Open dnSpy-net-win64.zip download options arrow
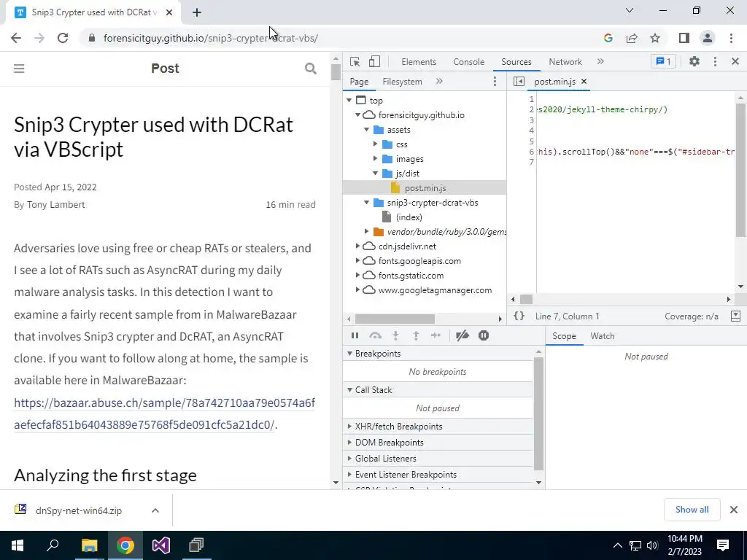The image size is (747, 560). click(x=155, y=510)
